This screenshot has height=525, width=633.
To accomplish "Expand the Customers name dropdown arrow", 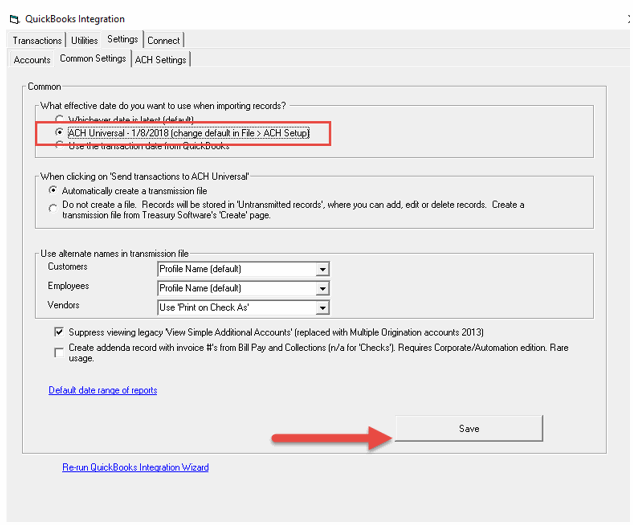I will click(x=322, y=269).
